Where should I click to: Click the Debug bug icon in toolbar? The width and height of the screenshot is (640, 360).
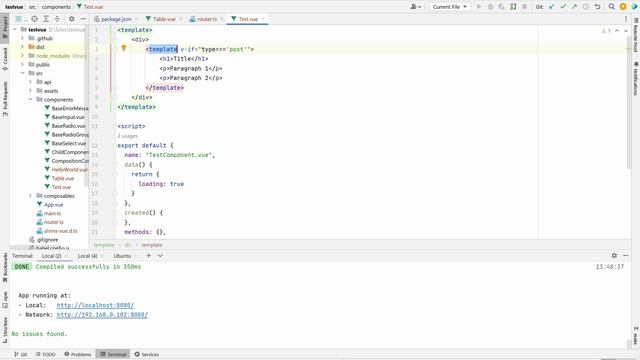point(491,7)
